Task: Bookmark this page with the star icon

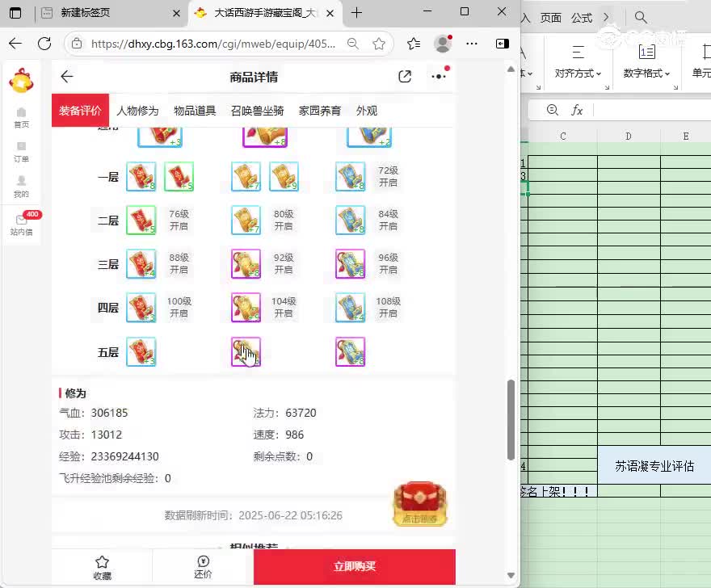Action: tap(379, 44)
